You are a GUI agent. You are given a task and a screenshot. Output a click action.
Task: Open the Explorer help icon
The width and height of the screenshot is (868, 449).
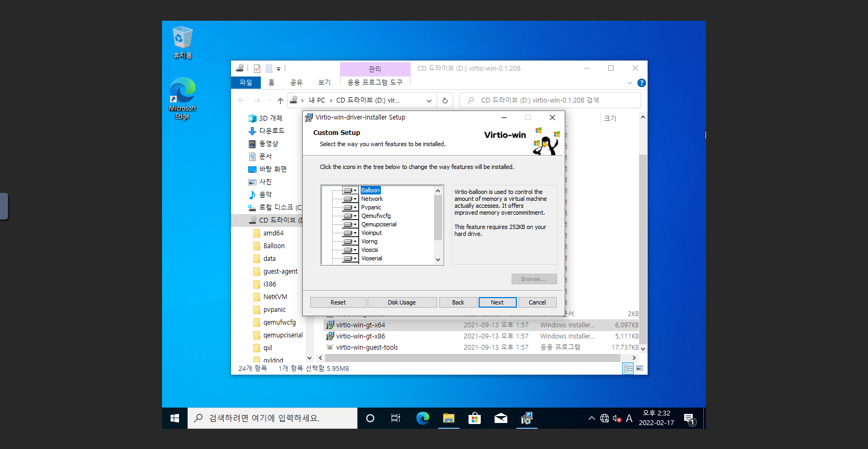click(x=641, y=83)
